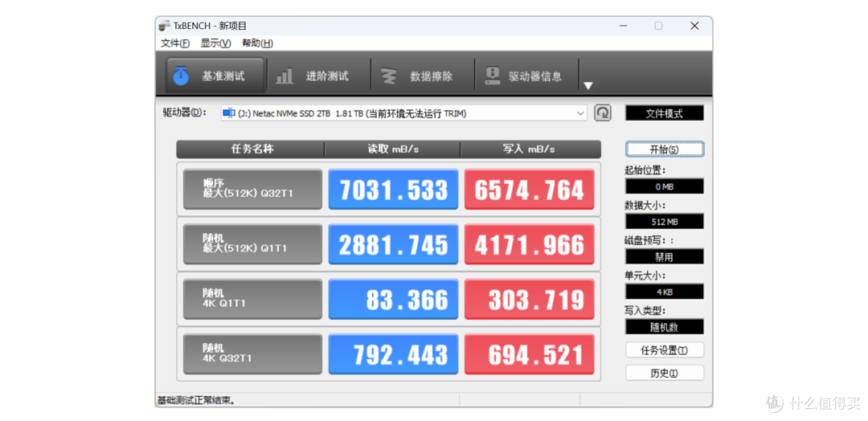Screen dimensions: 868x421
Task: Click the 驱动器(D): label
Action: 184,112
